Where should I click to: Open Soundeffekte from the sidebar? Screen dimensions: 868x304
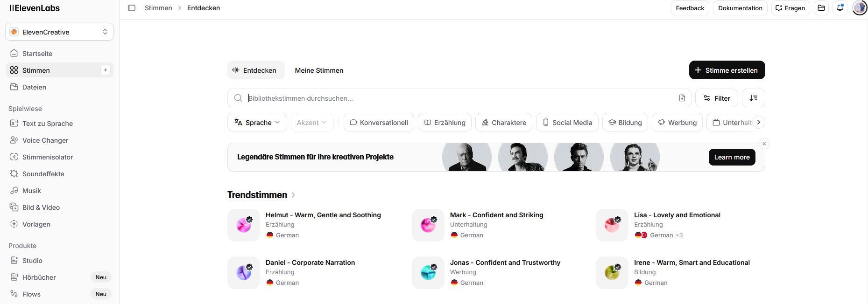(43, 174)
